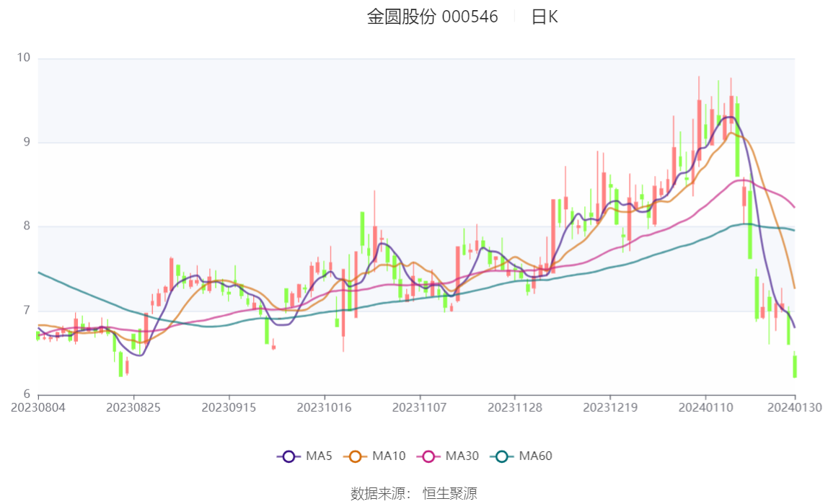Click the y-axis value 9
Image resolution: width=828 pixels, height=504 pixels.
click(27, 142)
